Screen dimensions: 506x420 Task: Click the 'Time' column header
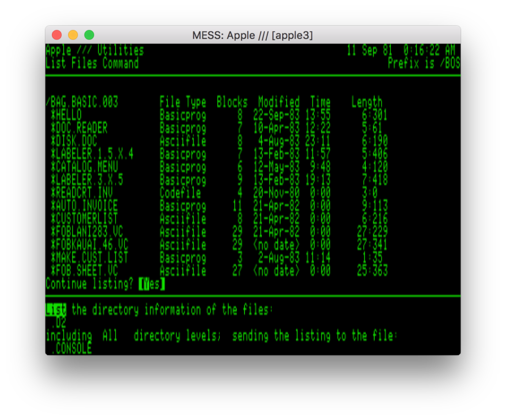[x=320, y=102]
